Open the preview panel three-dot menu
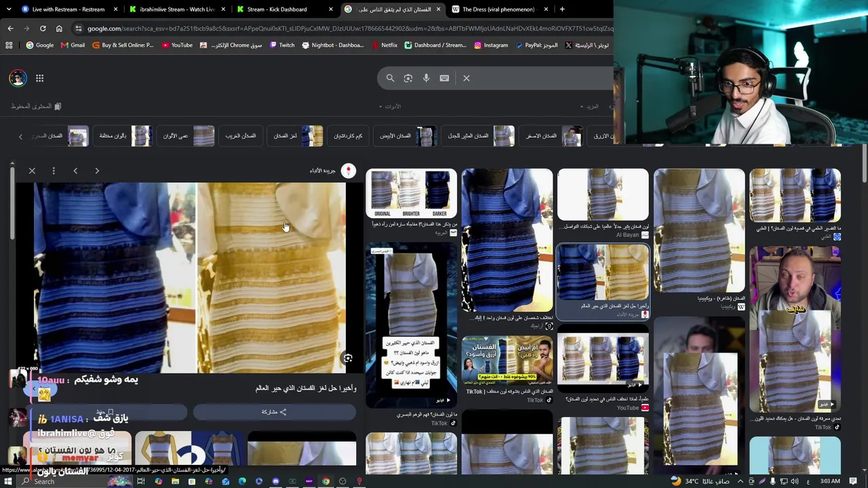The height and width of the screenshot is (488, 868). point(54,171)
